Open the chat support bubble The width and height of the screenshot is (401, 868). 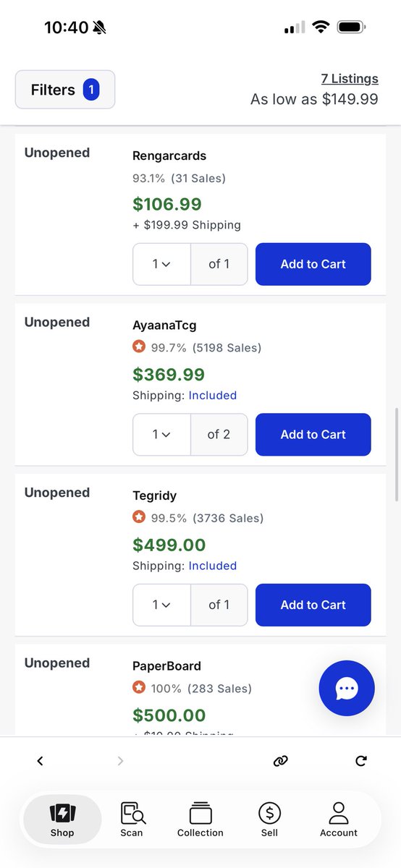coord(347,689)
